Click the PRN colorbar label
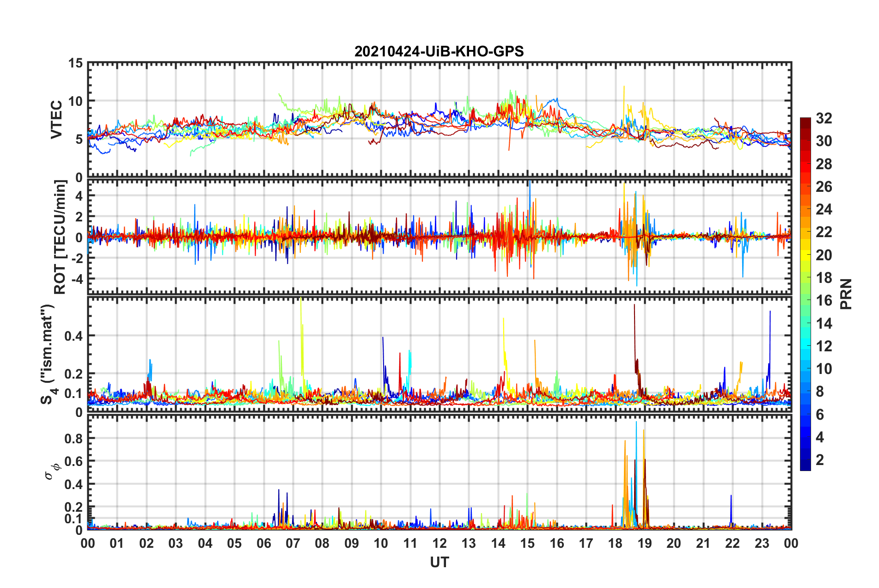The image size is (879, 588). pyautogui.click(x=846, y=294)
